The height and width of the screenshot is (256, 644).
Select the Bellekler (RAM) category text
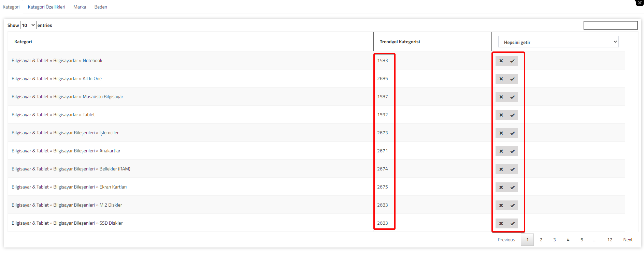pyautogui.click(x=71, y=169)
